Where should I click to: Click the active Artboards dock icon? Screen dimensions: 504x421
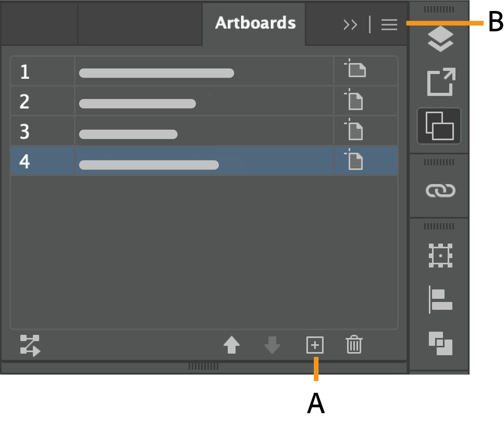point(439,126)
